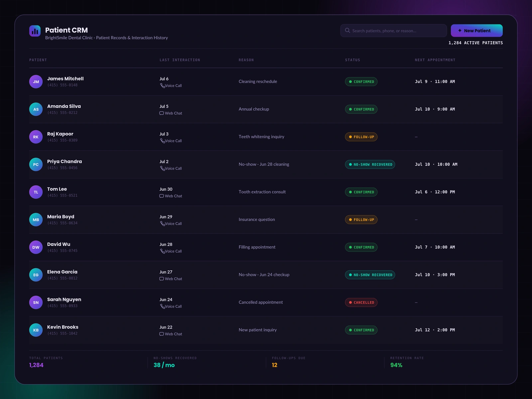
Task: Click phone number (415) 555-0634
Action: (62, 223)
